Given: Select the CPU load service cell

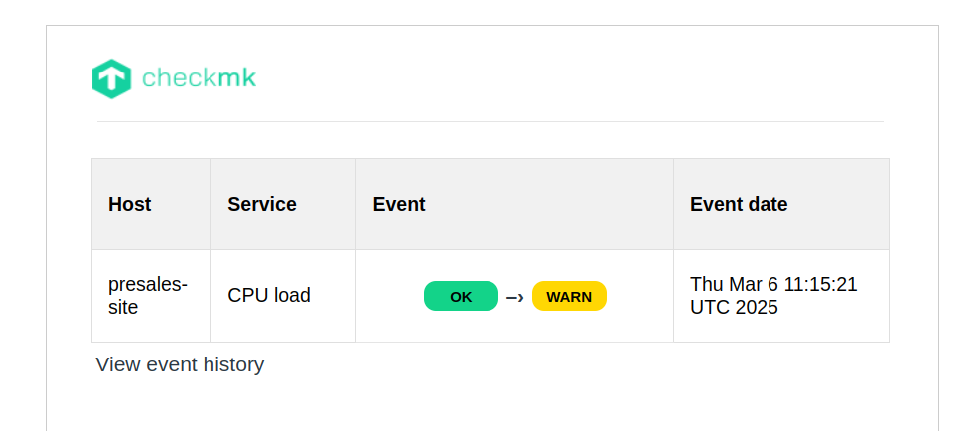Looking at the screenshot, I should pyautogui.click(x=269, y=295).
